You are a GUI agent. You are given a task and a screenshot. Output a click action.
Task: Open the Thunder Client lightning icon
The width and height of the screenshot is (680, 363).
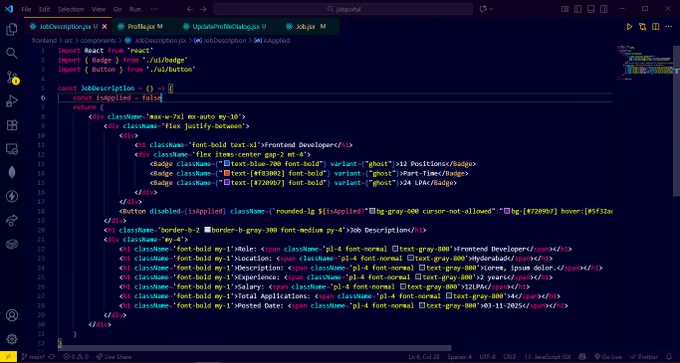point(12,196)
